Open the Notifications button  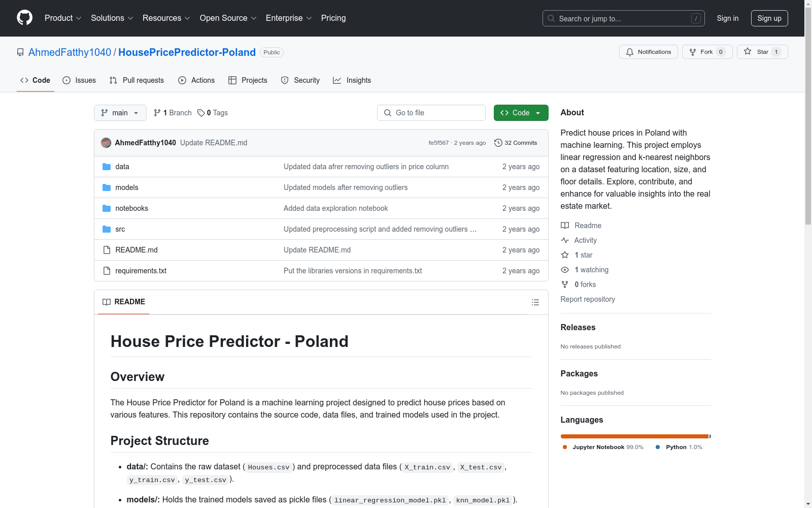pyautogui.click(x=649, y=52)
